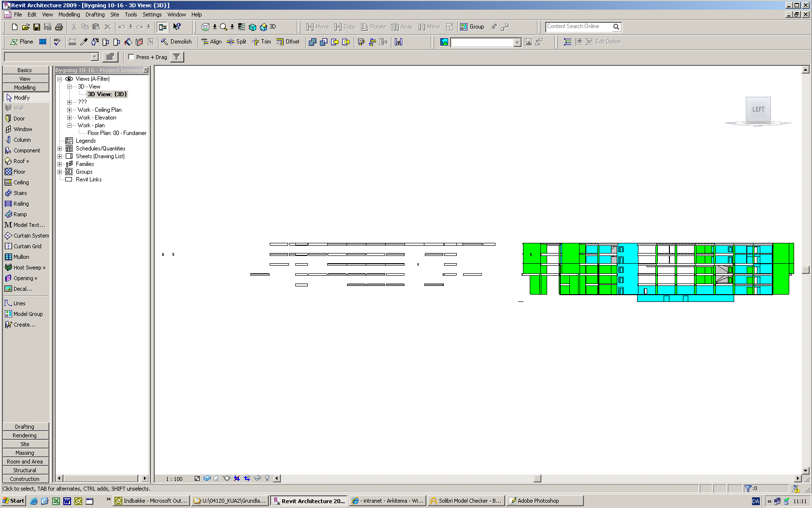Activate the Demolish tool
Image resolution: width=812 pixels, height=508 pixels.
pyautogui.click(x=176, y=42)
